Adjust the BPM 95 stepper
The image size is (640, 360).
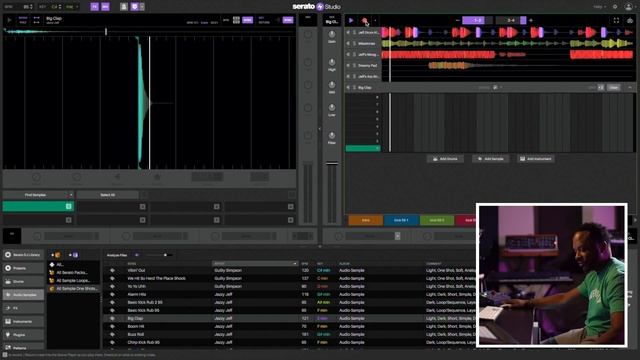pyautogui.click(x=31, y=7)
